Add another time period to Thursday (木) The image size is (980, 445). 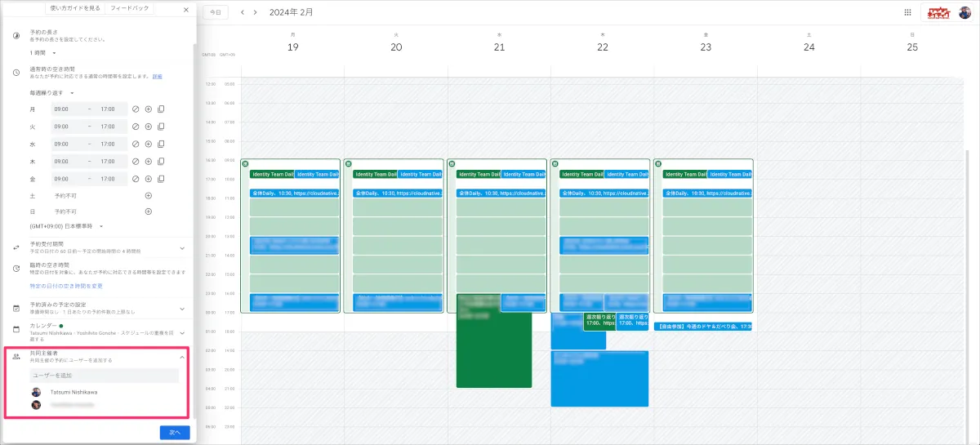coord(149,161)
